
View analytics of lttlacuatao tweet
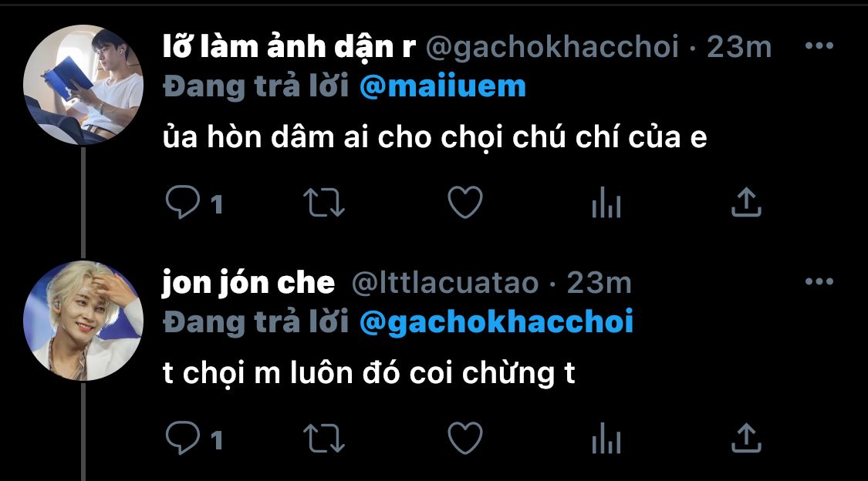click(x=606, y=439)
